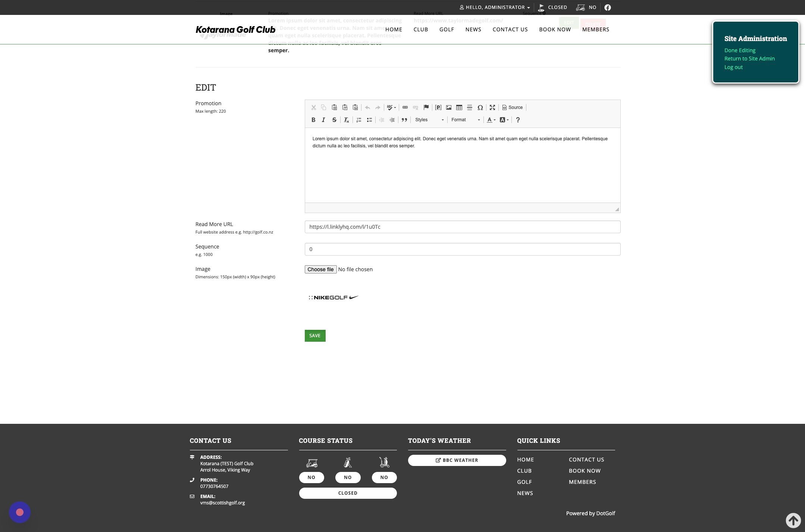Insert a block quote using the quotation icon
This screenshot has height=532, width=805.
point(404,120)
